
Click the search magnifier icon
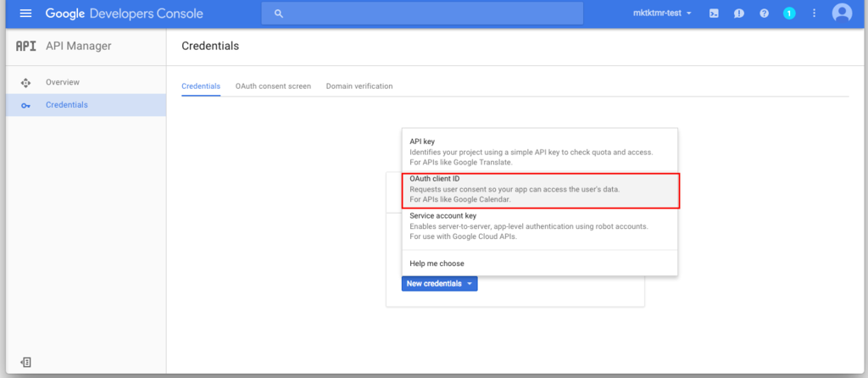coord(278,14)
